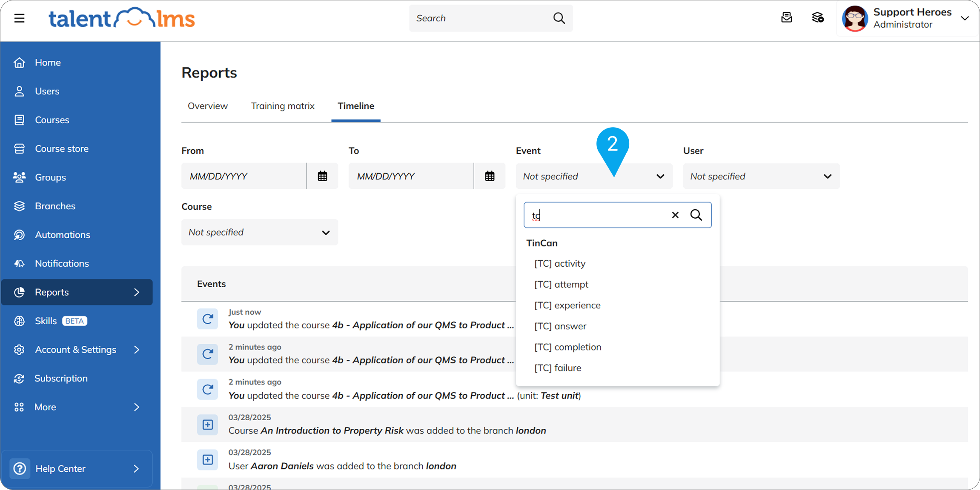Open the Course filter dropdown

coord(260,232)
